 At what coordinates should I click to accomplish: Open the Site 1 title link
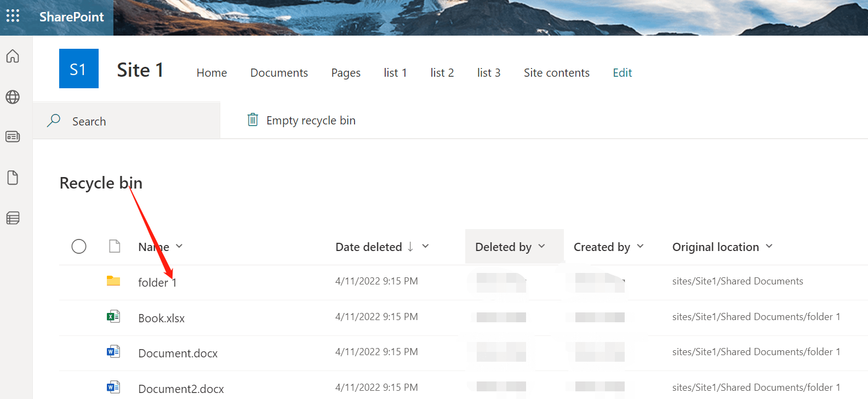[140, 70]
